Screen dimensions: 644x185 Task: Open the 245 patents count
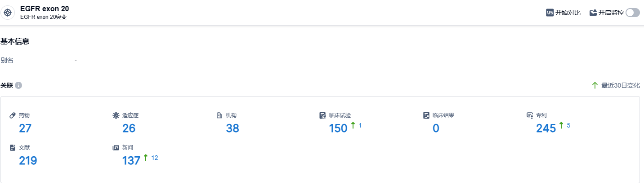(546, 128)
